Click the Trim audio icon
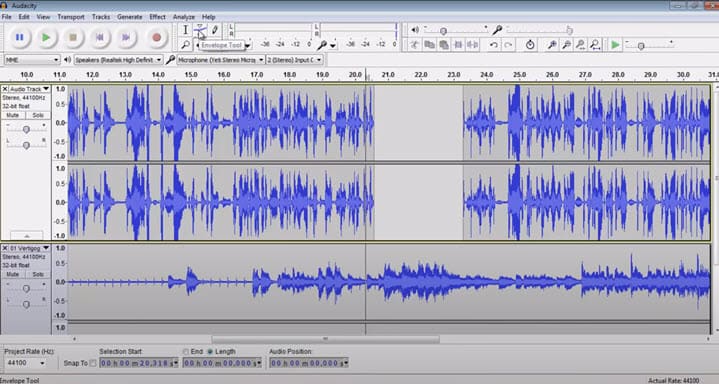This screenshot has height=384, width=719. pos(458,45)
